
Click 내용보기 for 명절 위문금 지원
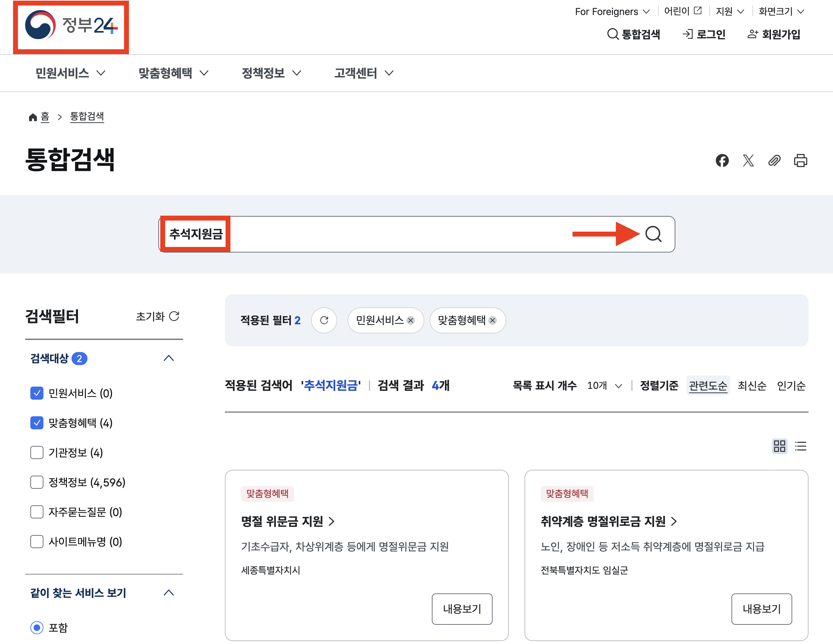[x=462, y=608]
